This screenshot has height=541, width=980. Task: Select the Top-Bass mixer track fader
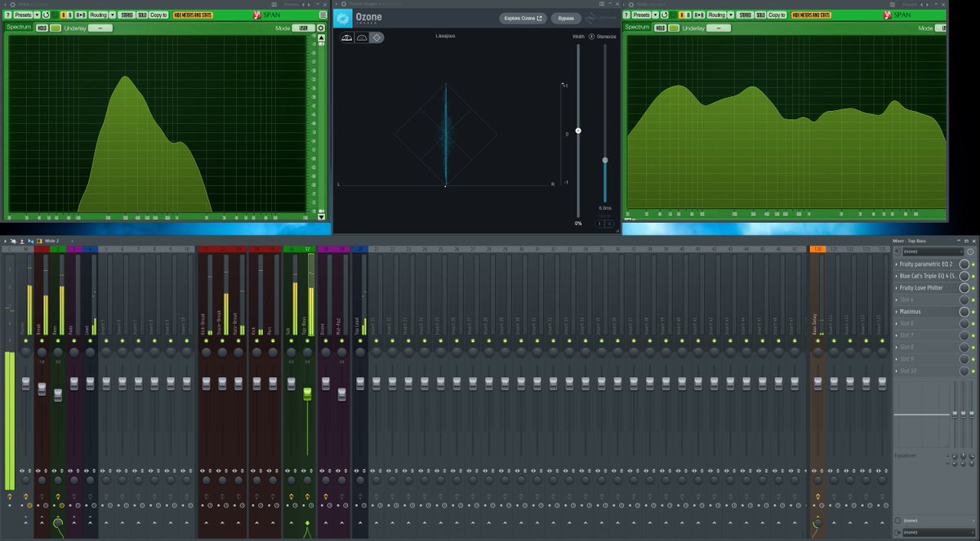tap(308, 394)
